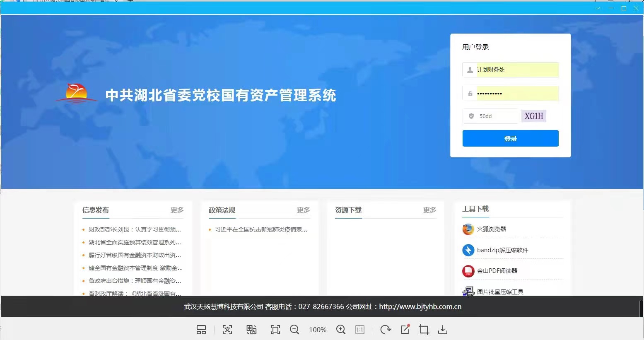Viewport: 644px width, 340px height.
Task: Click the lock icon in password field
Action: tap(470, 94)
